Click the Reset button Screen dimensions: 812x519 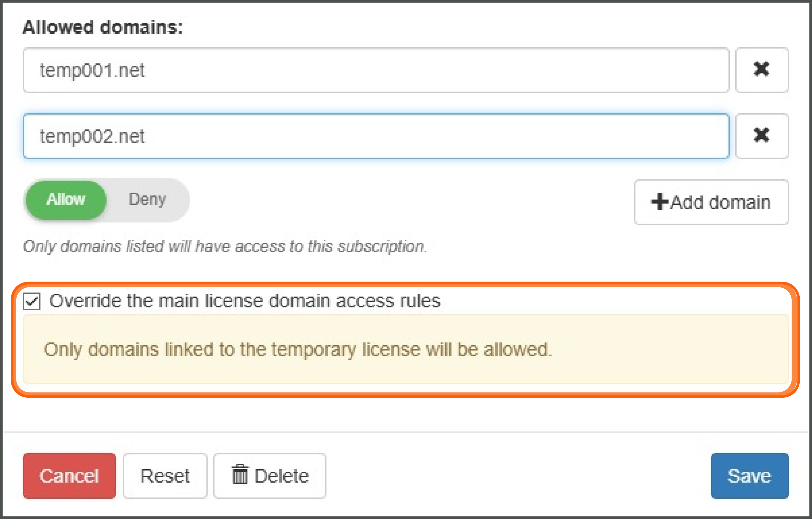tap(165, 476)
